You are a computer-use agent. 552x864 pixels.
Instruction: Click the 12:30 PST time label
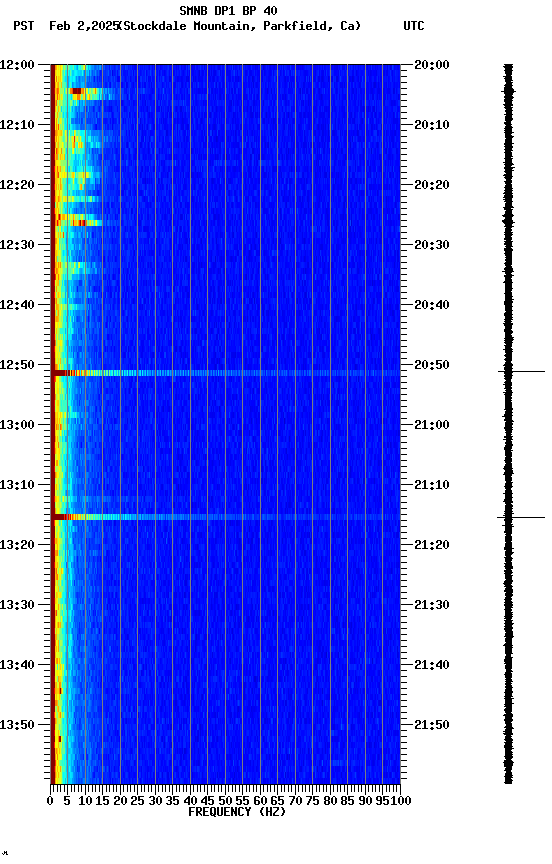(17, 245)
